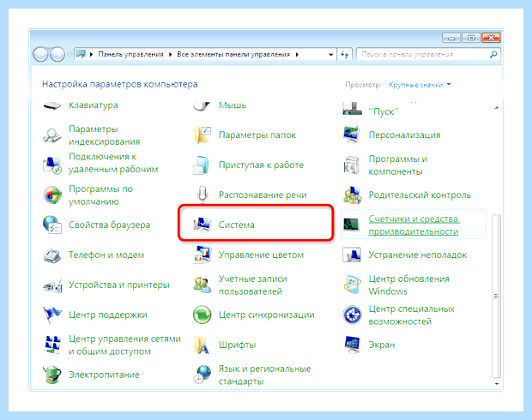Expand the address bar history dropdown
Screen dimensions: 532x420
click(331, 55)
